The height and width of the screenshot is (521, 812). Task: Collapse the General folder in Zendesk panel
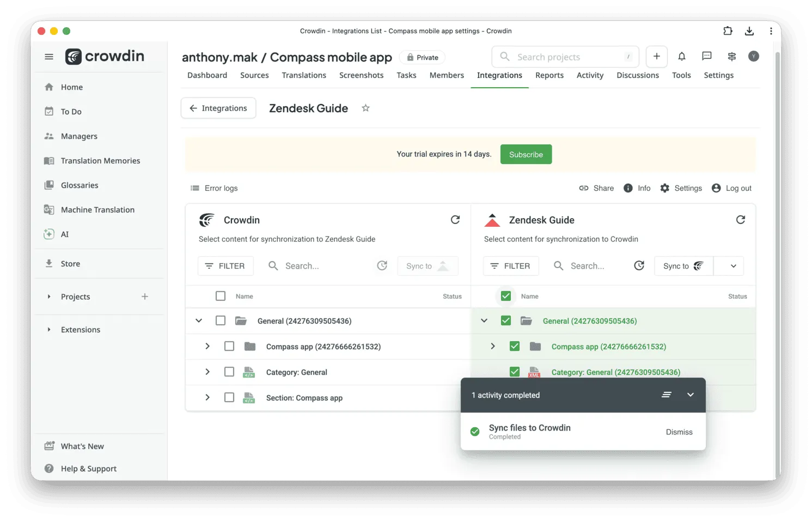click(484, 320)
